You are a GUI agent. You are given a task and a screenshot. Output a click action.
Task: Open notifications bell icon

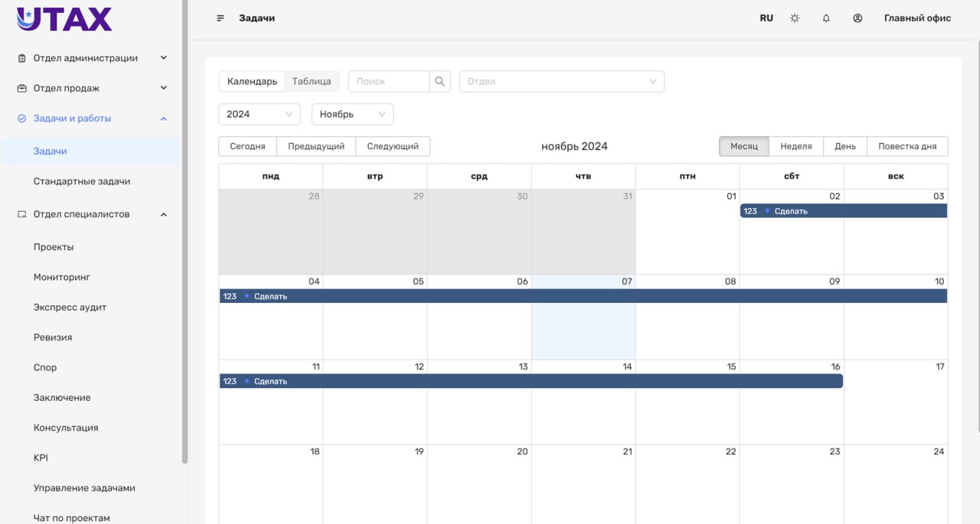point(826,18)
